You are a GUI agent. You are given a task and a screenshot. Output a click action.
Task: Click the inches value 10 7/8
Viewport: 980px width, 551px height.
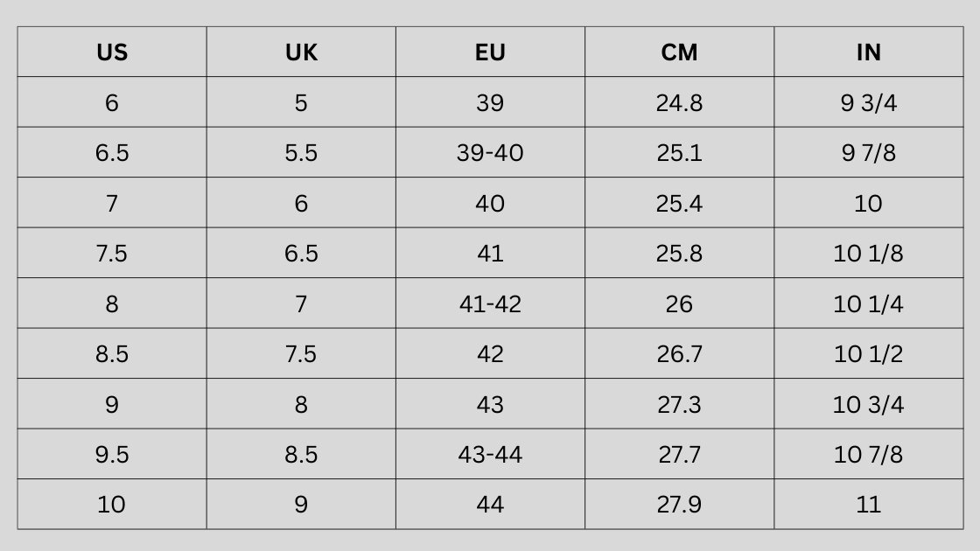click(868, 455)
